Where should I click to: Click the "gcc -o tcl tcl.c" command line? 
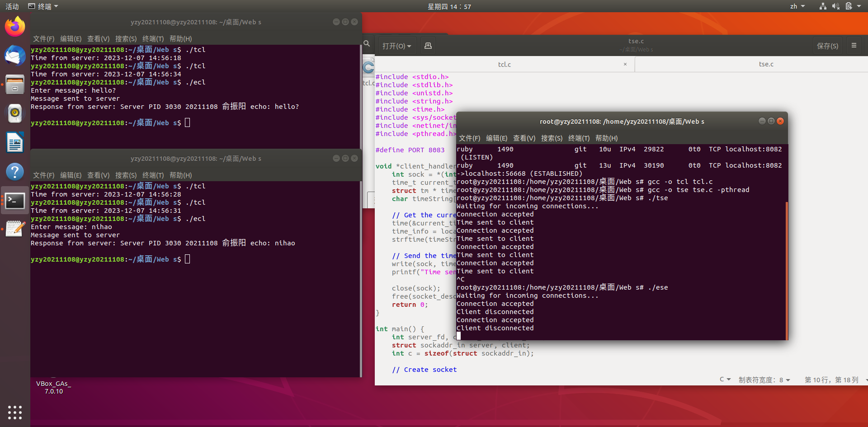(x=680, y=182)
